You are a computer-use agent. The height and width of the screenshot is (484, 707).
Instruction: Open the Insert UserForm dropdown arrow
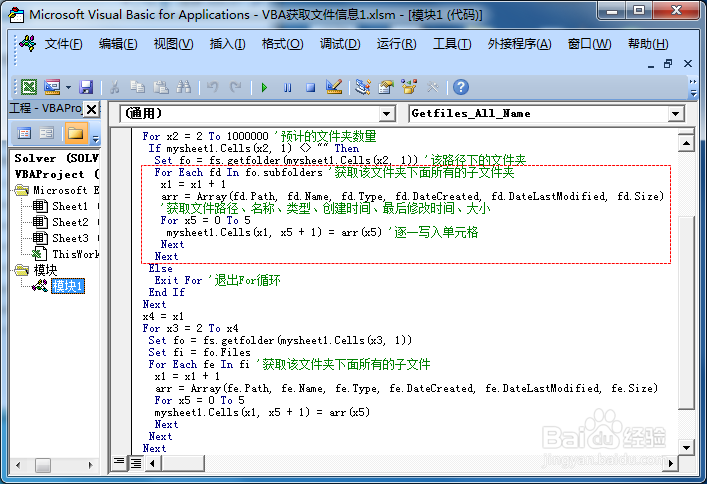pos(68,87)
